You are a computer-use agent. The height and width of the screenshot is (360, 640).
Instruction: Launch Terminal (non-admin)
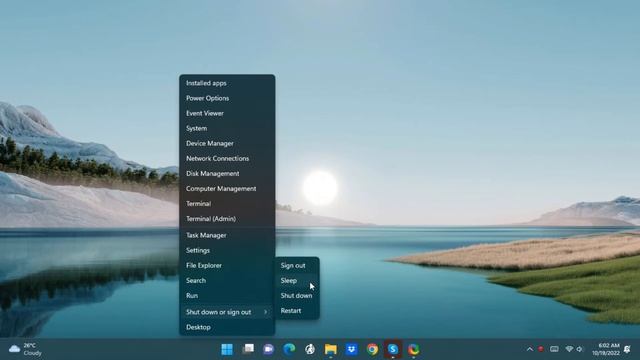227,204
